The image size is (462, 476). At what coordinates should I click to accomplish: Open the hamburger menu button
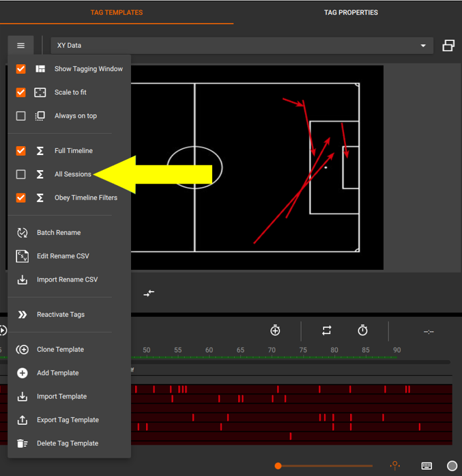tap(20, 46)
